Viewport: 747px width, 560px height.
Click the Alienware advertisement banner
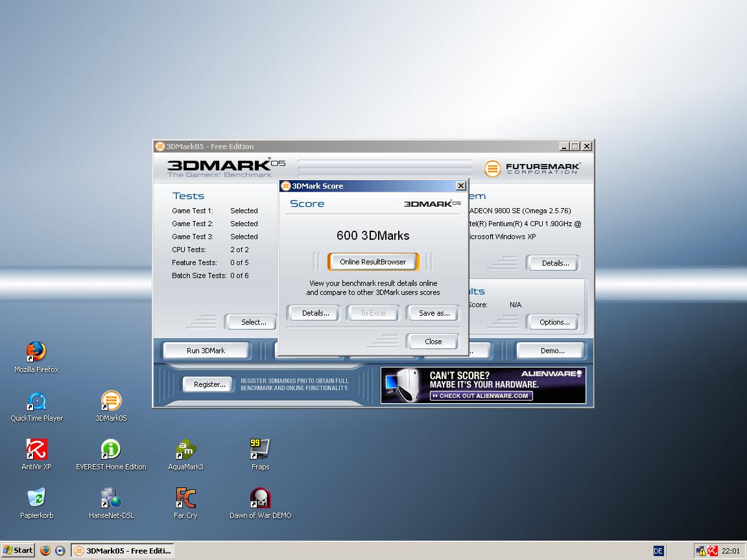point(483,385)
